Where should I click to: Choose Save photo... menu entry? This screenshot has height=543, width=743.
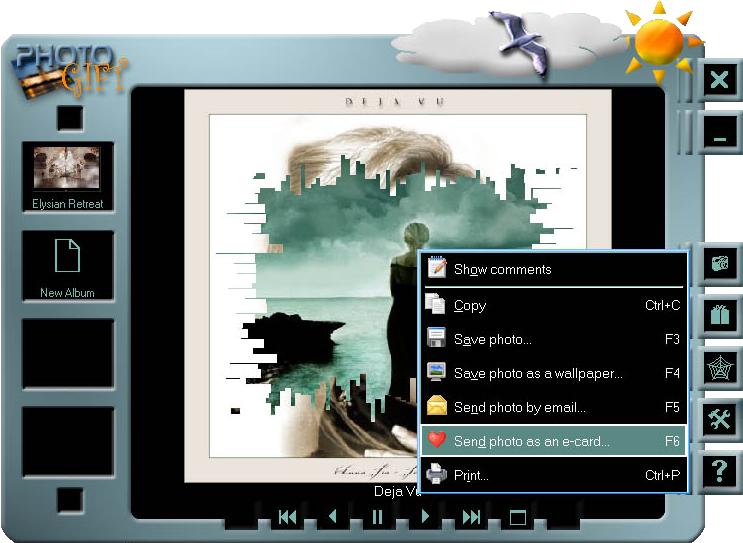coord(553,339)
